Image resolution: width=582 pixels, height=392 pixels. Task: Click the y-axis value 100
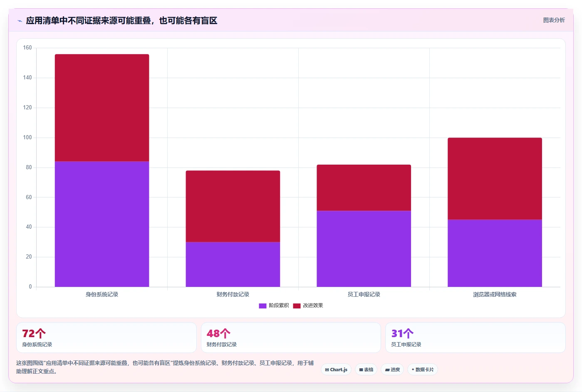[x=27, y=138]
